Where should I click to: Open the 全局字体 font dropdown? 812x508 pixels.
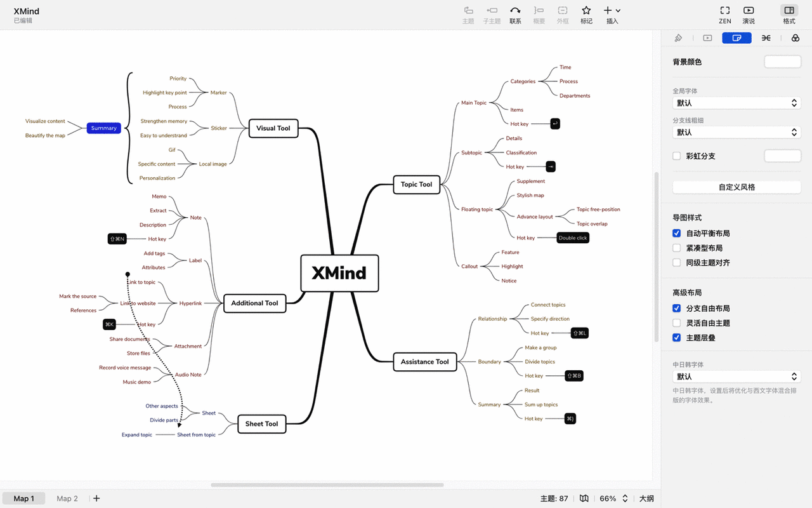[x=737, y=103]
